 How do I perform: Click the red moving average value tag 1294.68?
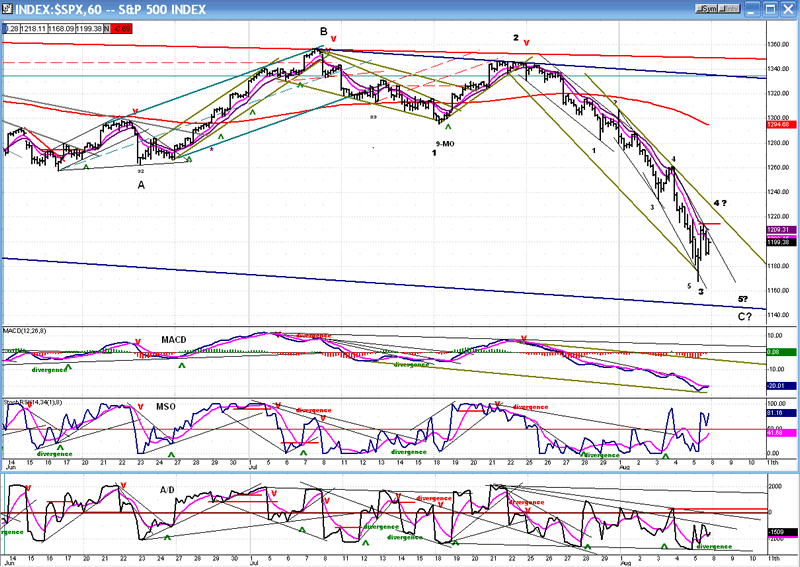click(x=781, y=124)
